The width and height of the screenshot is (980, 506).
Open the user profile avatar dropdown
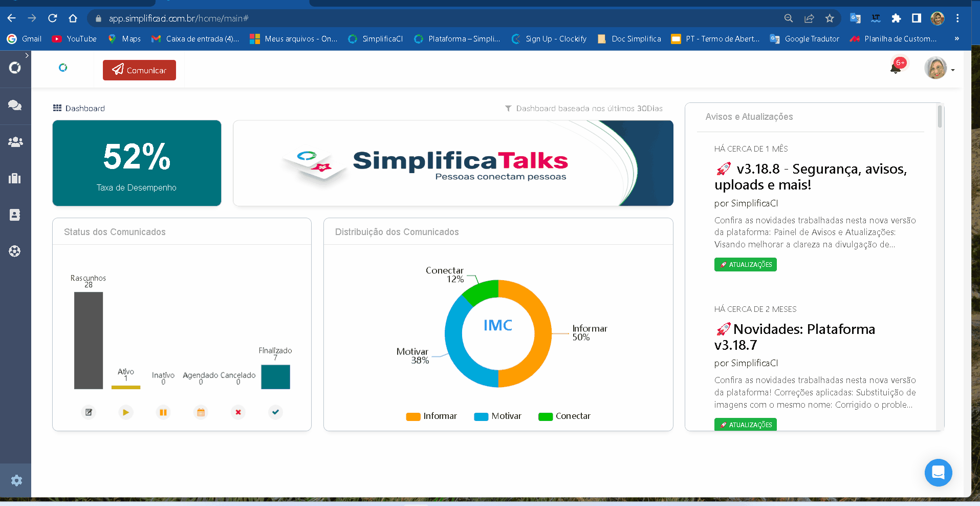(939, 69)
